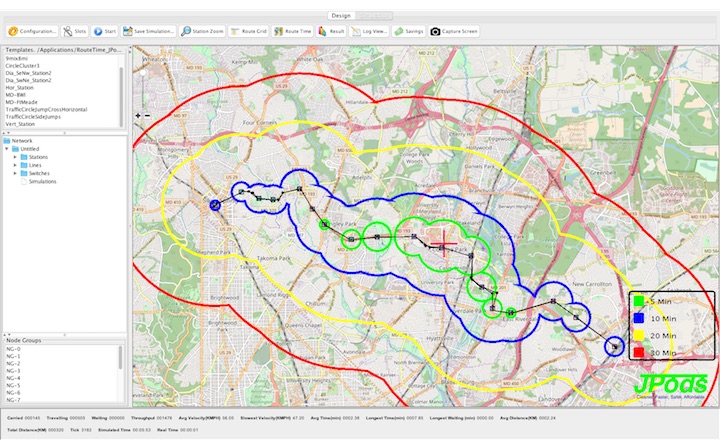Expand the Switches folder
The image size is (720, 440).
point(15,173)
